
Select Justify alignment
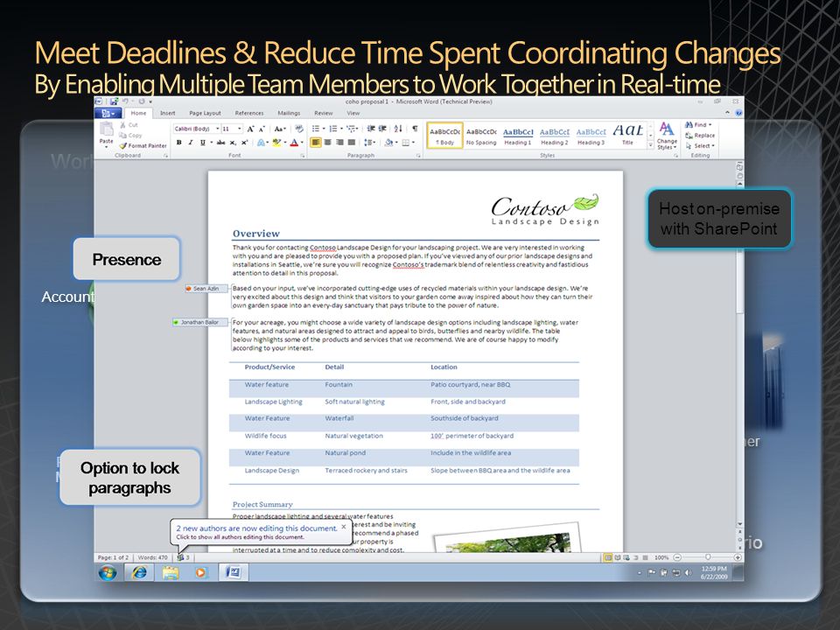tap(352, 143)
